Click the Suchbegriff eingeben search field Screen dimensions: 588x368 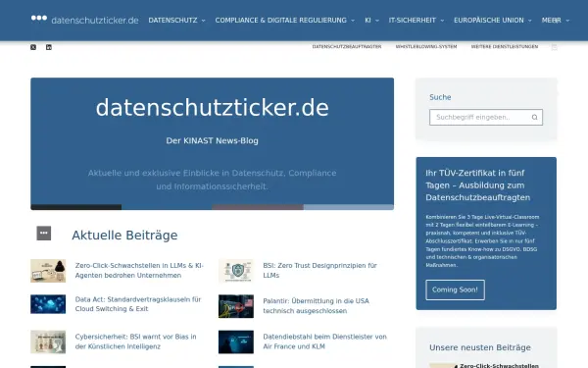click(x=486, y=117)
